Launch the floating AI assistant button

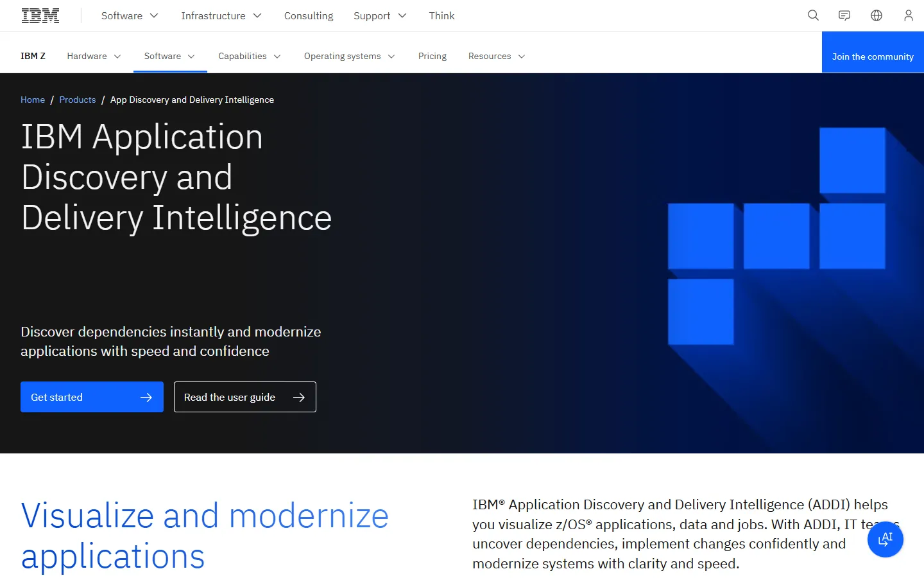click(886, 539)
